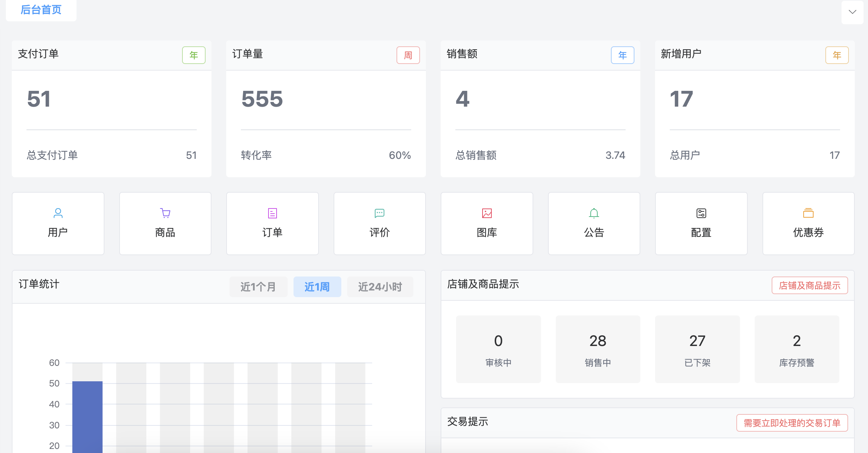
Task: Open the 审核中 count tile
Action: pos(498,349)
